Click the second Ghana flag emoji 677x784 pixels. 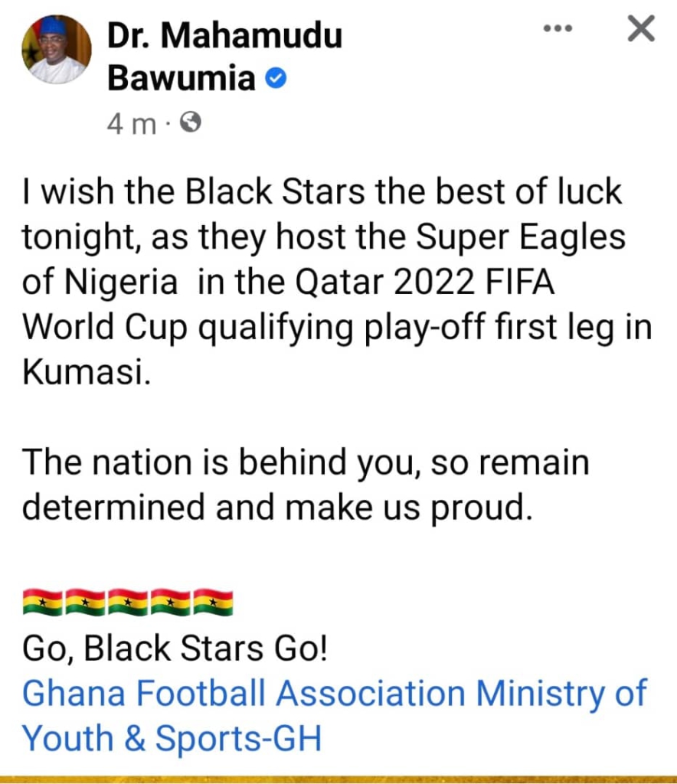click(86, 603)
